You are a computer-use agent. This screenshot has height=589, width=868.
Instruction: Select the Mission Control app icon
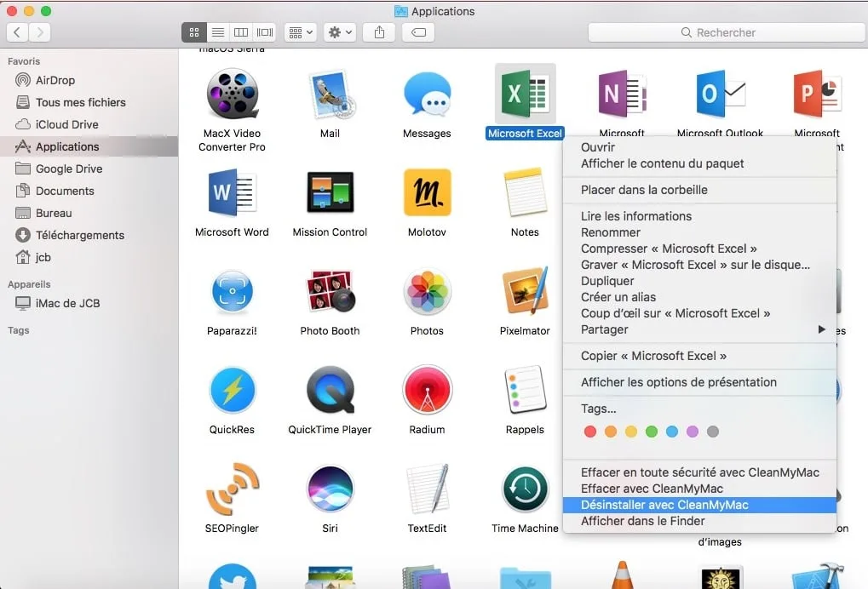pyautogui.click(x=330, y=192)
